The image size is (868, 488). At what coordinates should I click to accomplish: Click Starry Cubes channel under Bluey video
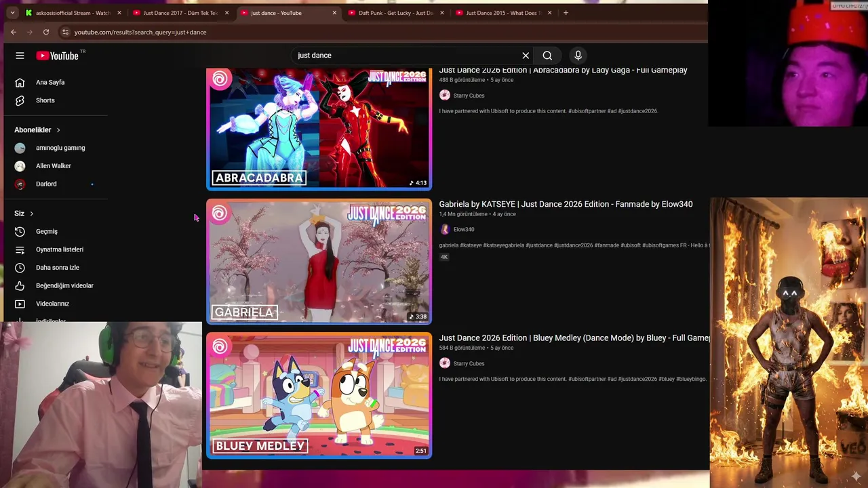click(469, 363)
